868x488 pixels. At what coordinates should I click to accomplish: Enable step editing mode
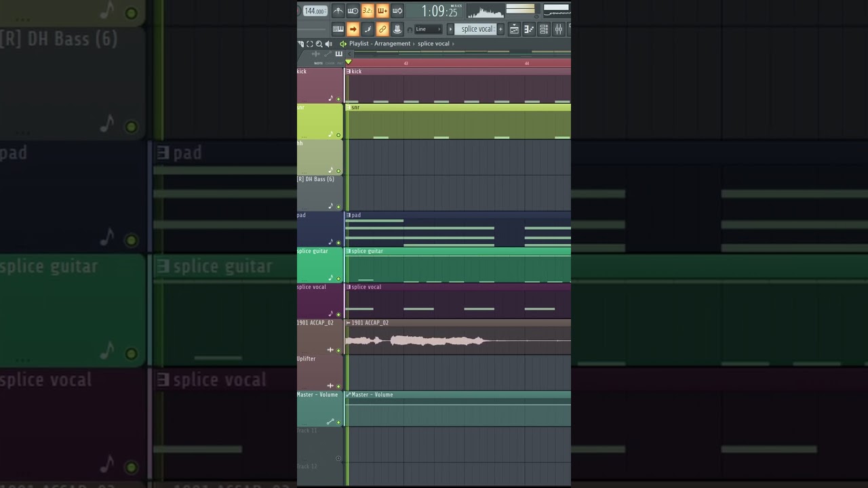point(368,29)
